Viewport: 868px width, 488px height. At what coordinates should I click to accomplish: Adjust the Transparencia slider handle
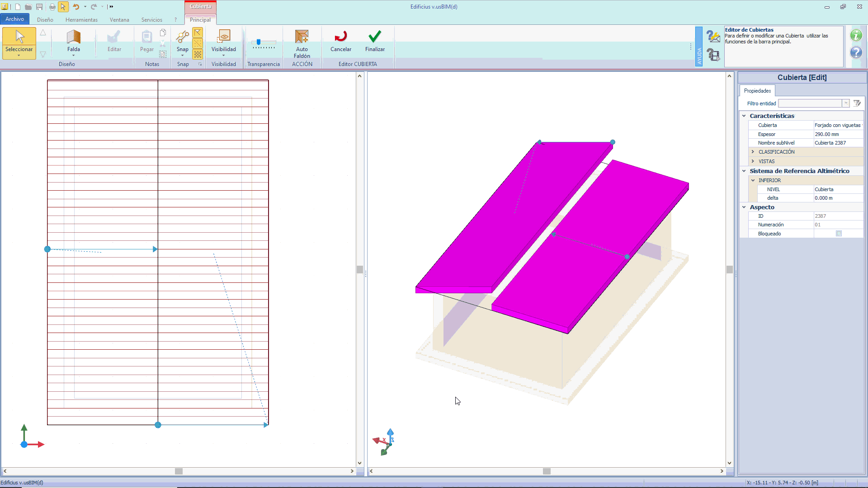(259, 42)
